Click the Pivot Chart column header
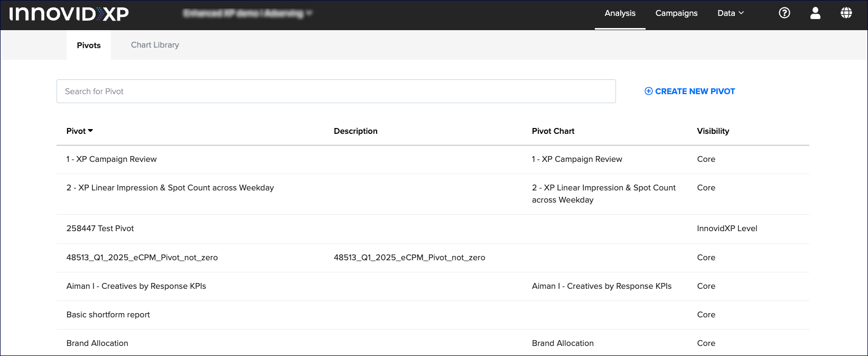The height and width of the screenshot is (356, 868). pyautogui.click(x=553, y=131)
